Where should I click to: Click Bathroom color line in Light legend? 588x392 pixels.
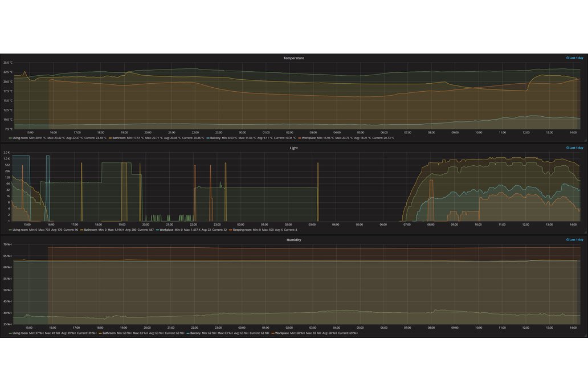tap(82, 230)
